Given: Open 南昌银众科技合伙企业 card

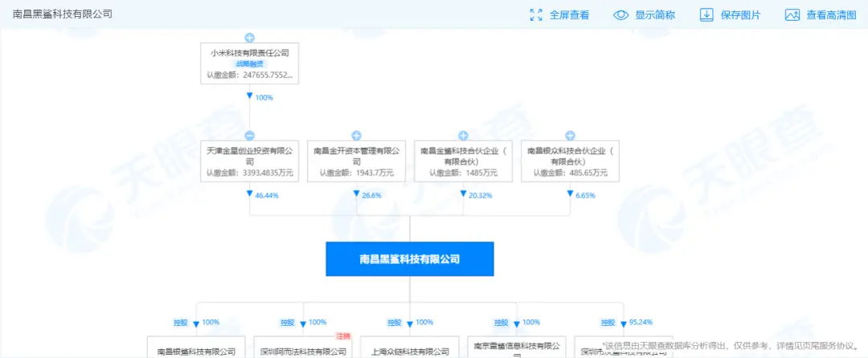Looking at the screenshot, I should [x=570, y=161].
